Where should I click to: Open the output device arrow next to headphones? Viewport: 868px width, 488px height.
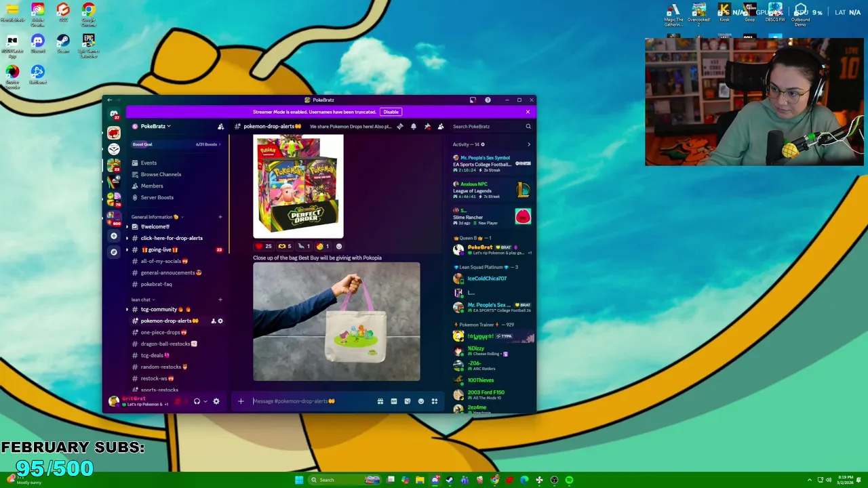tap(205, 401)
